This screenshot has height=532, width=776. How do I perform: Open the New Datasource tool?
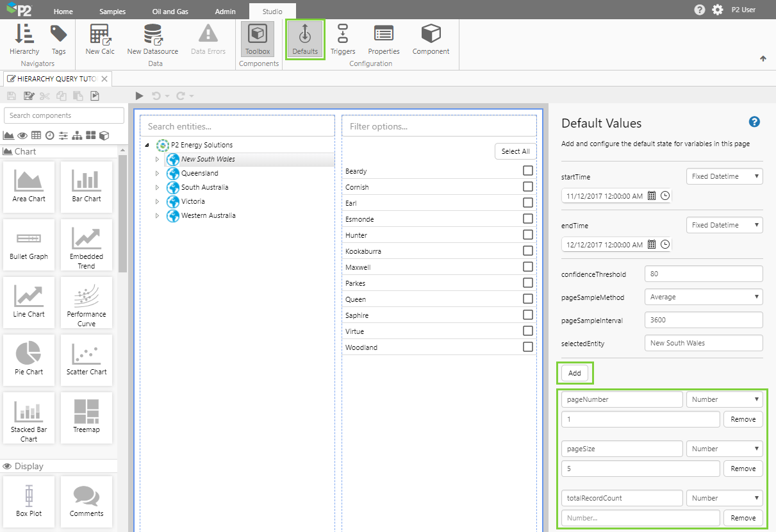[152, 39]
